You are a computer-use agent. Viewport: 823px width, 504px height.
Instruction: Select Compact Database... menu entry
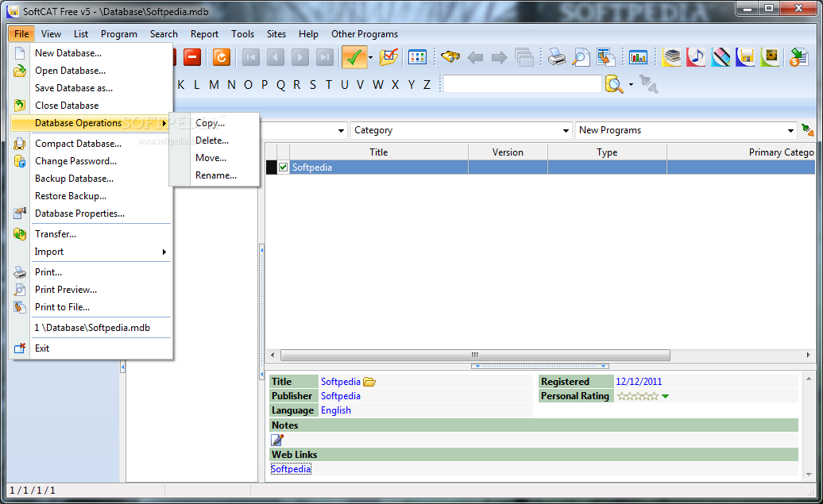(91, 144)
